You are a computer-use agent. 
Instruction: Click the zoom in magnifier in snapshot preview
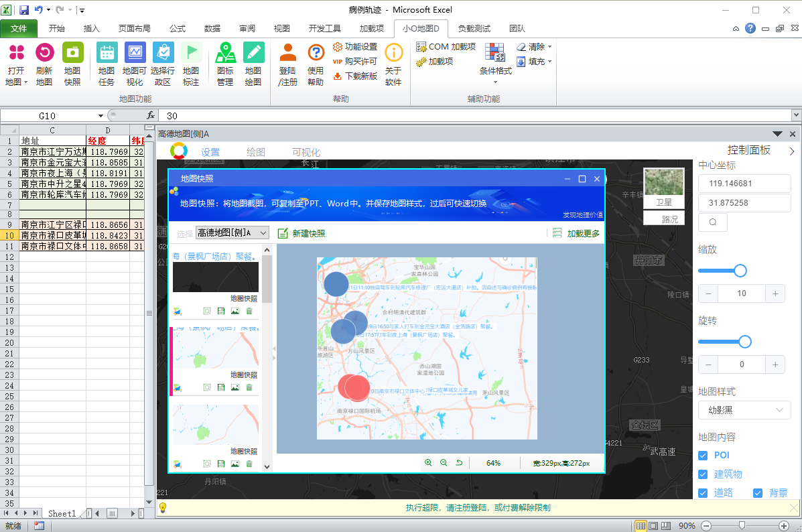click(x=428, y=462)
